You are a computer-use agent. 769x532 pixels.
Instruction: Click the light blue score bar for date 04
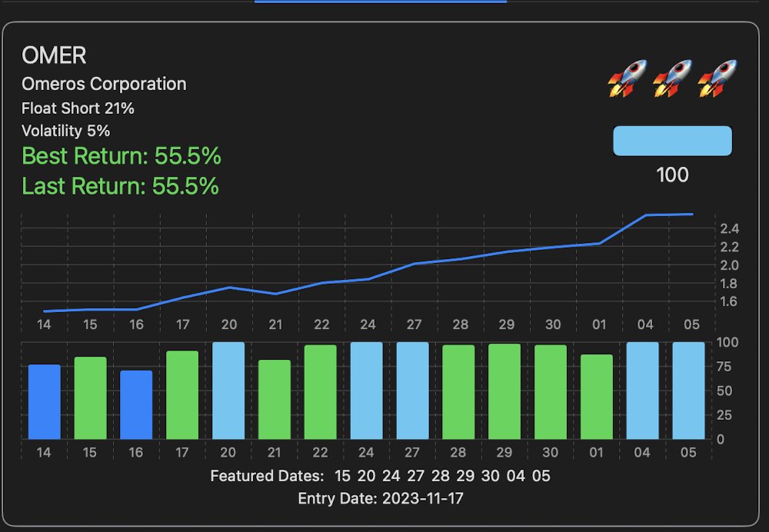(x=642, y=391)
